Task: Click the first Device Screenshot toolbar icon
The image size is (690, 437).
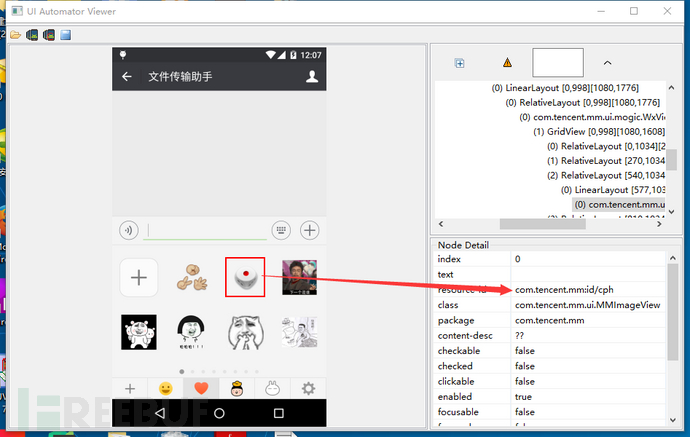Action: (32, 35)
